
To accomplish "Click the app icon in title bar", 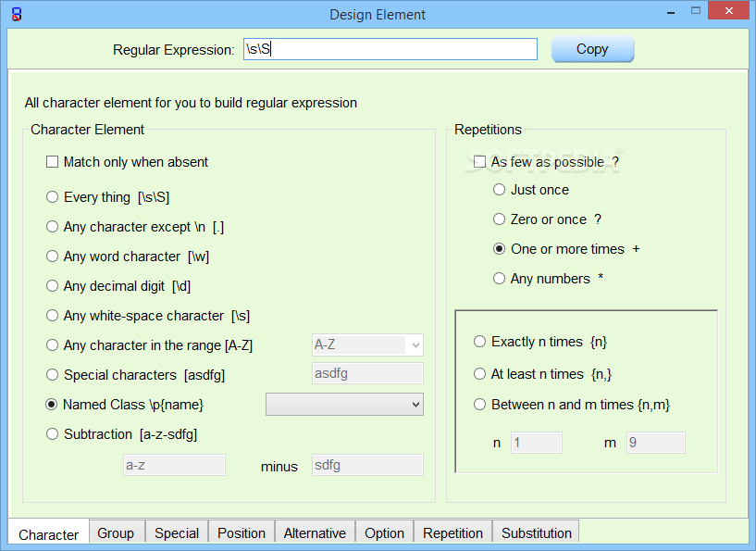I will click(17, 14).
